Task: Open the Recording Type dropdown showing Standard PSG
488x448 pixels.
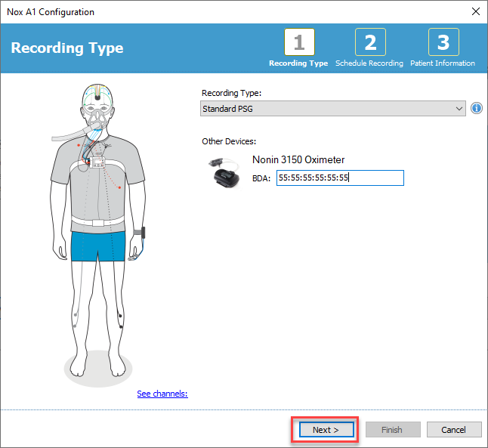Action: pyautogui.click(x=332, y=108)
